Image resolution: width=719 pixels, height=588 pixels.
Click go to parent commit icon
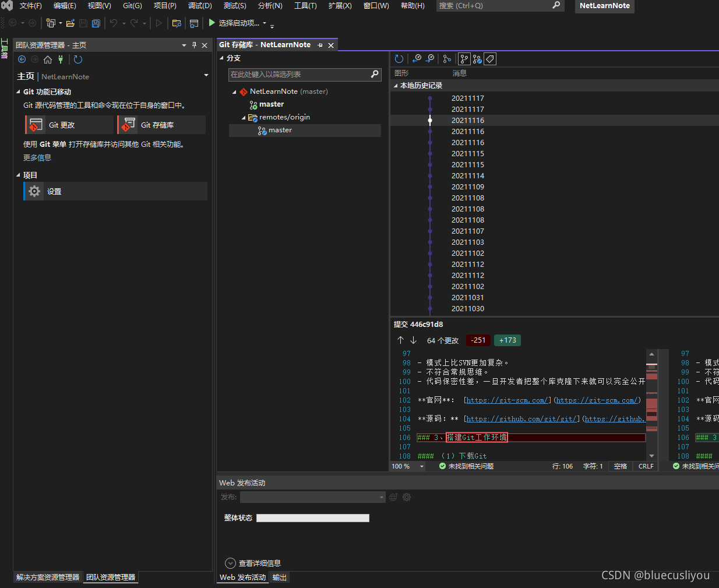point(417,59)
